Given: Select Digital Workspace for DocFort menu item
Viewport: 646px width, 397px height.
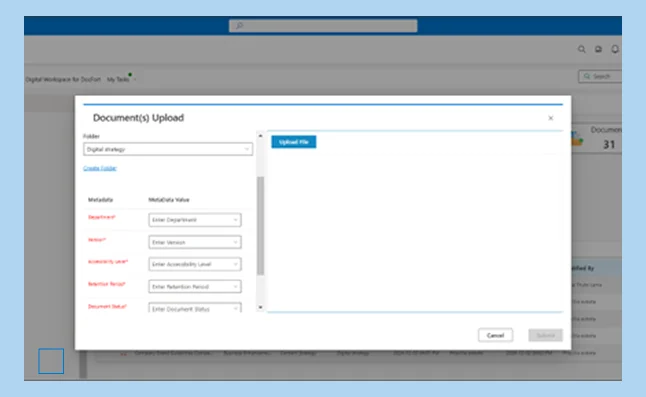Looking at the screenshot, I should pyautogui.click(x=63, y=79).
